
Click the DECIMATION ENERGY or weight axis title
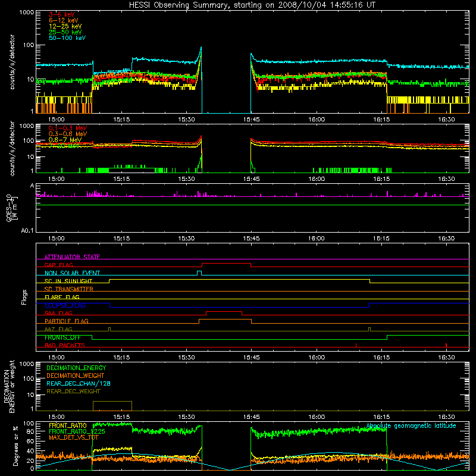click(9, 386)
